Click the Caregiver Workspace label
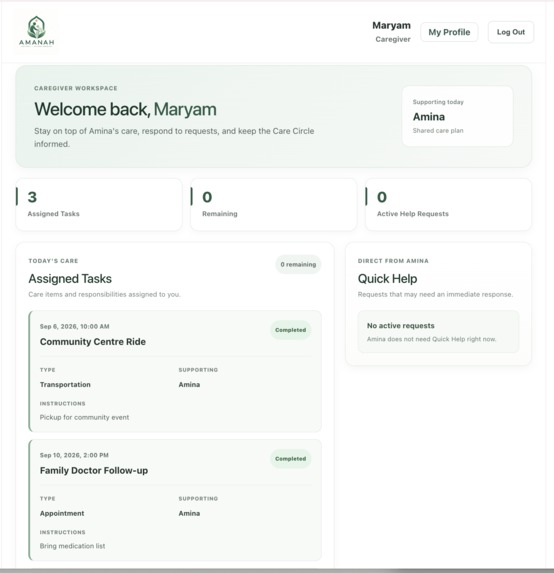Image resolution: width=554 pixels, height=573 pixels. pos(76,88)
